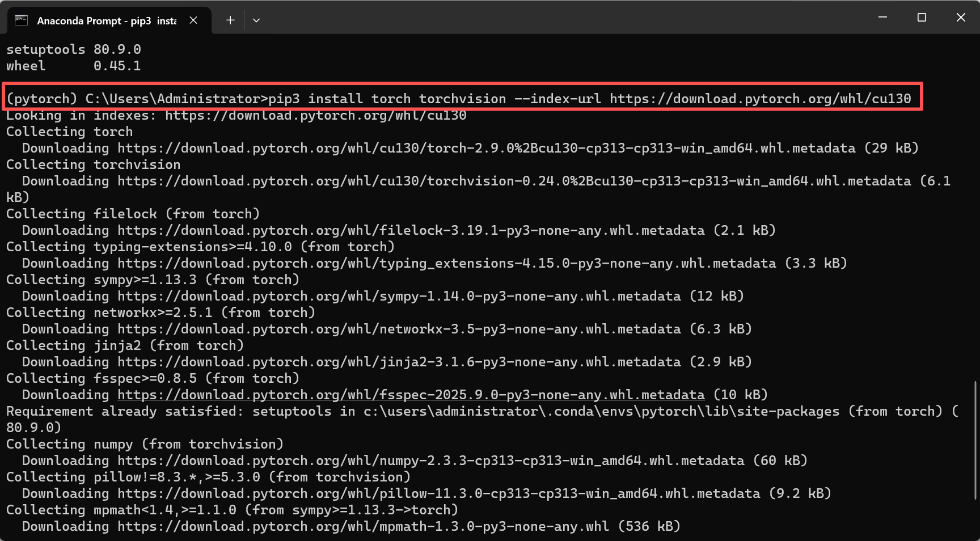Close the Anaconda Prompt tab
The width and height of the screenshot is (980, 541).
tap(193, 20)
